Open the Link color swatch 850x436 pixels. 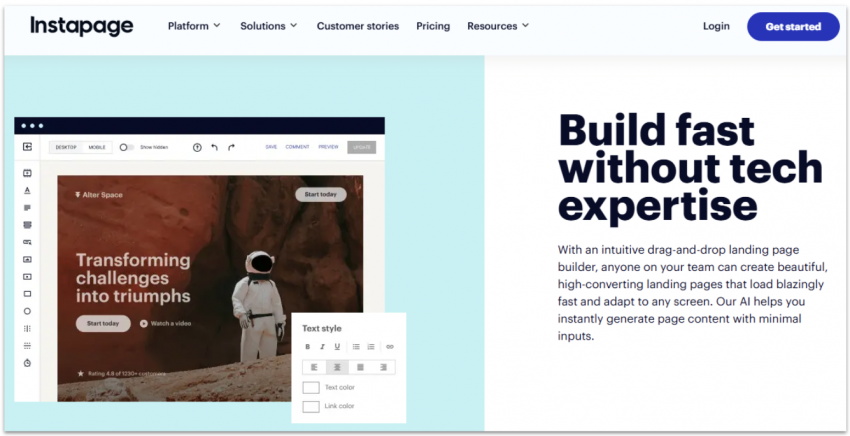pos(311,406)
